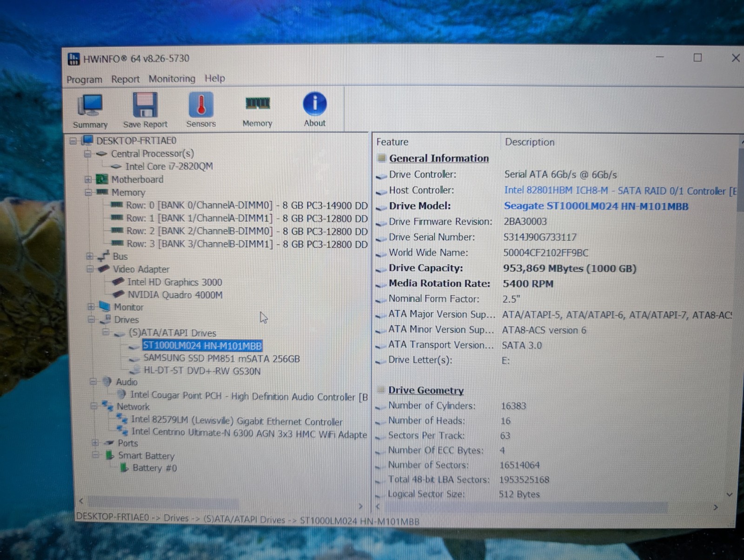
Task: Maximize the HWiNFO window
Action: point(697,58)
